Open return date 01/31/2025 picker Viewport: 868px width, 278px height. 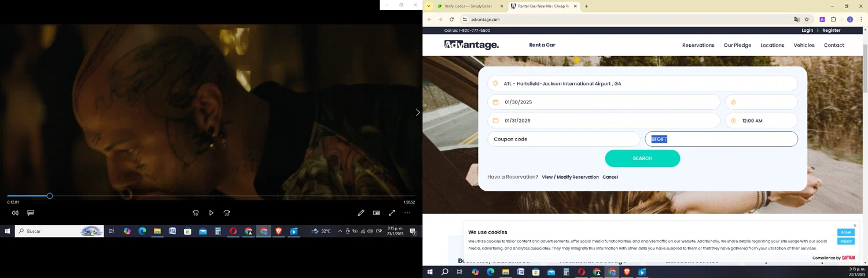[604, 121]
